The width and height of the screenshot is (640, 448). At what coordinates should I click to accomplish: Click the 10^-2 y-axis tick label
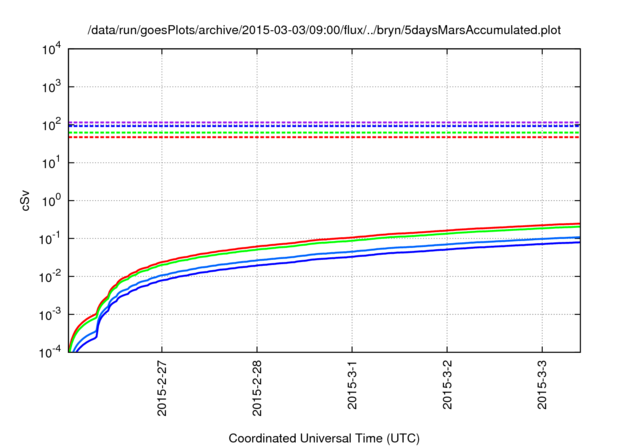pos(50,276)
